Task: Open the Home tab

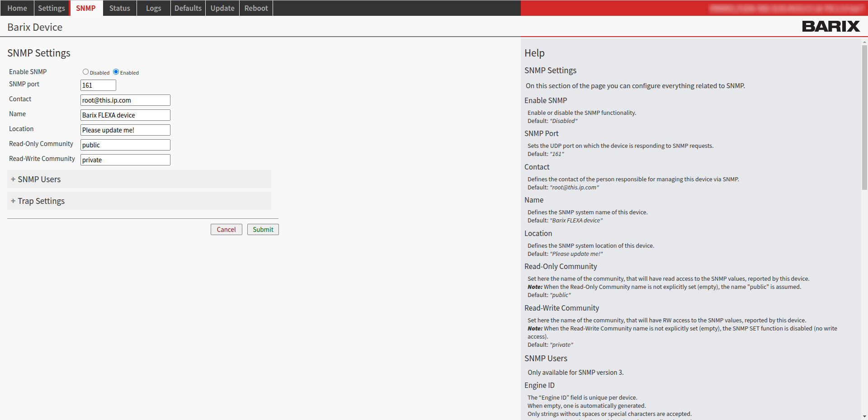Action: pos(17,8)
